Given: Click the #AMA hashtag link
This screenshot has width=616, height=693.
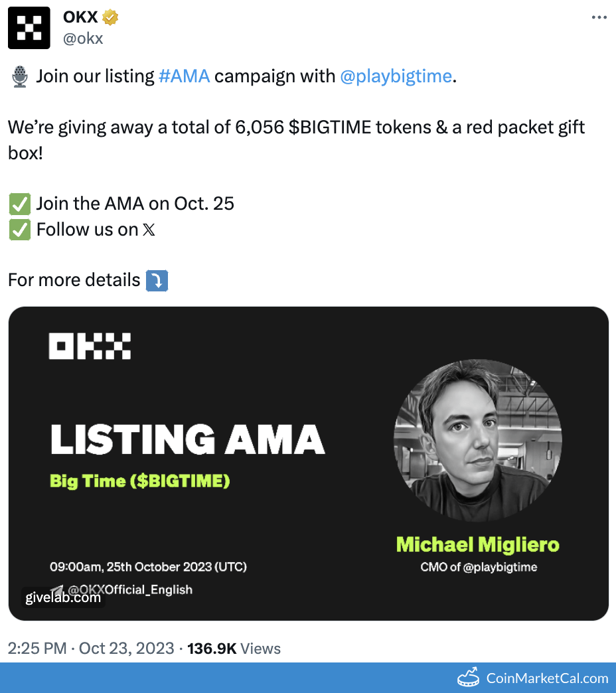Looking at the screenshot, I should [x=185, y=76].
